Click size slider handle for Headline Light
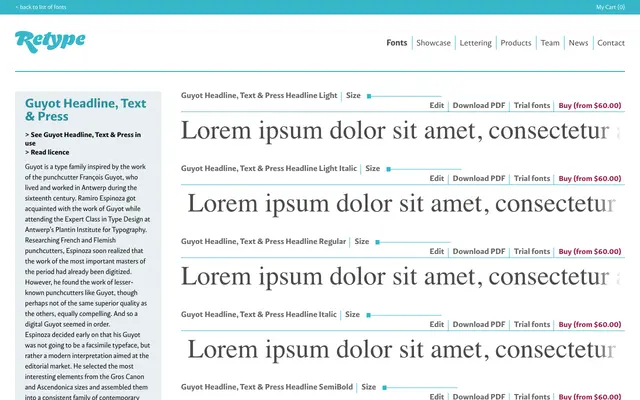 369,96
